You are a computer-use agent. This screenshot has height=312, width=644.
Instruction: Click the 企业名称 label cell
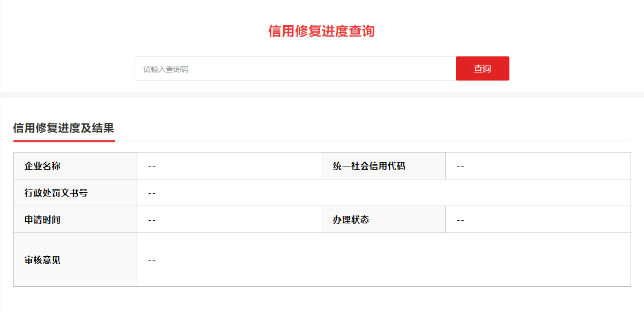(x=75, y=166)
